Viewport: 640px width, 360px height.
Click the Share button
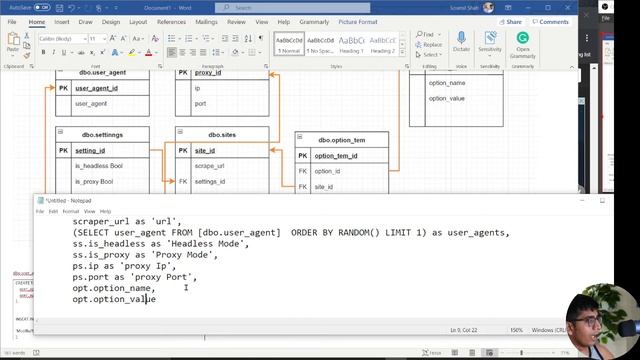tap(511, 22)
